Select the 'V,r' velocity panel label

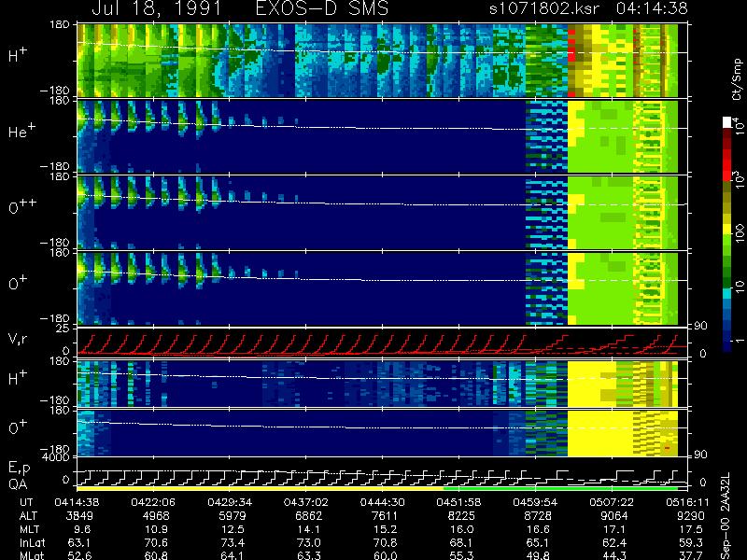click(x=18, y=339)
